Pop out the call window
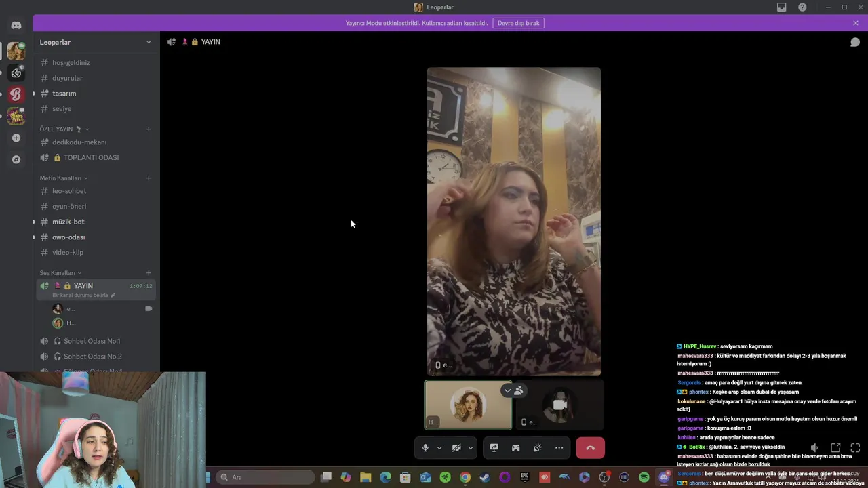Screen dimensions: 868x488 pos(835,448)
